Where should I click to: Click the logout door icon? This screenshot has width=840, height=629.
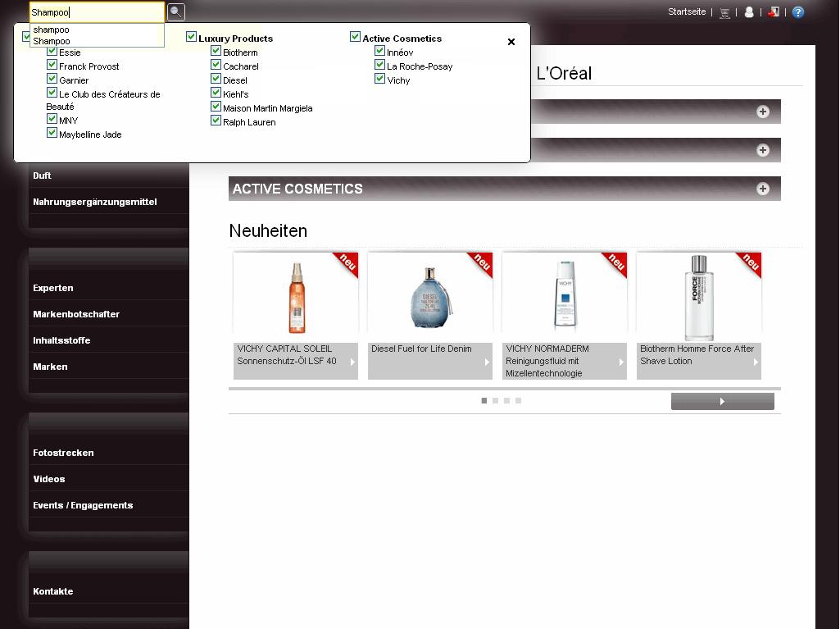(x=773, y=12)
